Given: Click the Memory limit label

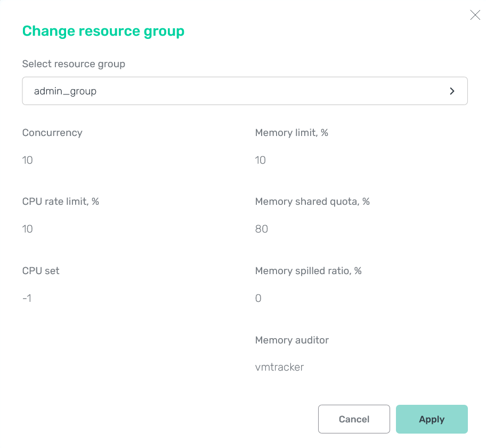Looking at the screenshot, I should click(x=291, y=132).
